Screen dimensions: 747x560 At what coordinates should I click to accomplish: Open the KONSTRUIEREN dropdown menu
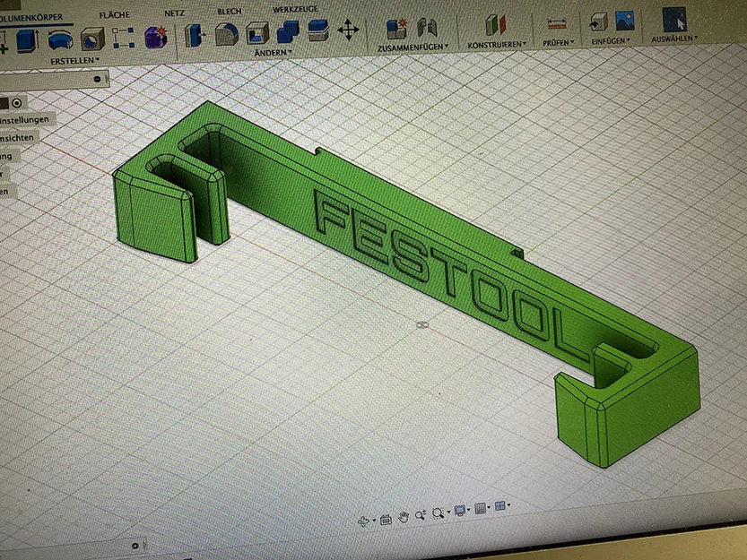[497, 45]
